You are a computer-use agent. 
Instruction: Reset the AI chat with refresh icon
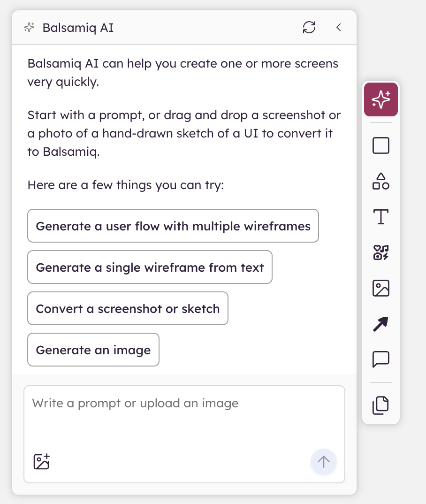(309, 27)
